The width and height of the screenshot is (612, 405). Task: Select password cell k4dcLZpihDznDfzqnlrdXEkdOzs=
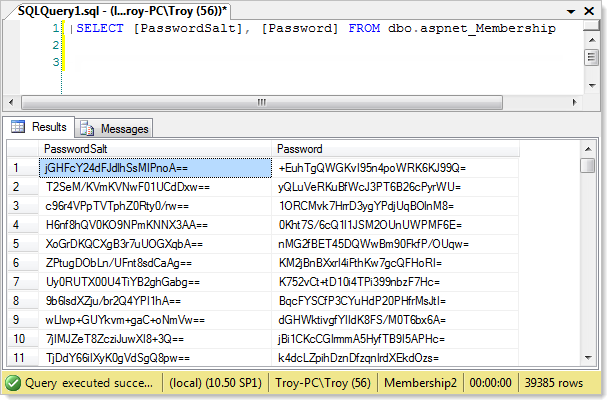(395, 357)
